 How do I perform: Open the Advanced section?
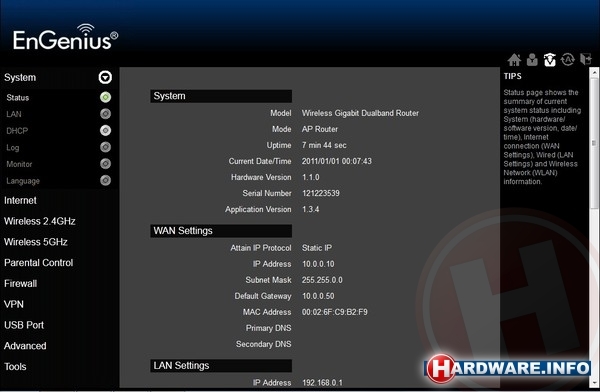[x=25, y=346]
